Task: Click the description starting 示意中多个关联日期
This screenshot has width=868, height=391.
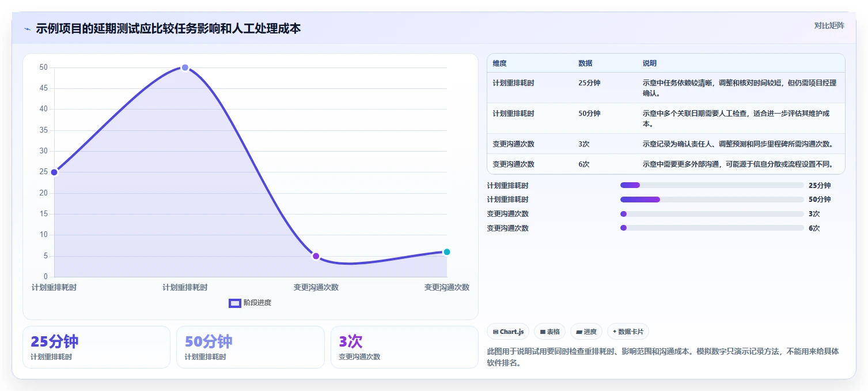Action: (736, 118)
